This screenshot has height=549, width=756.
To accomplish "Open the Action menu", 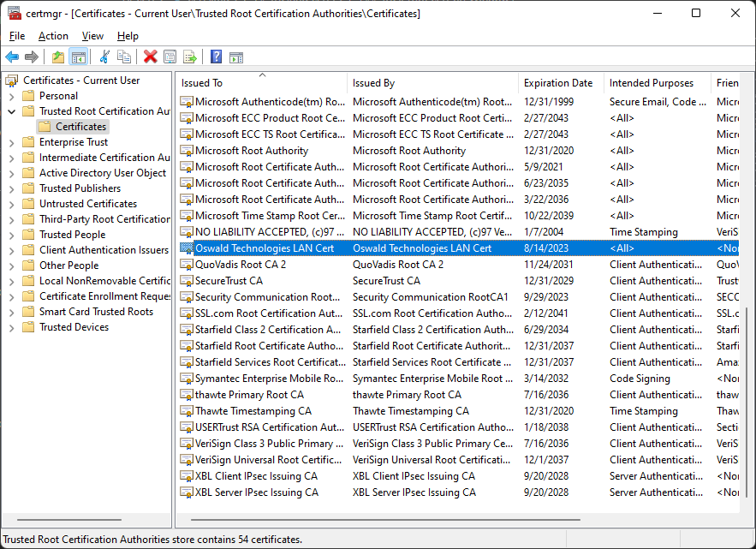I will (53, 36).
